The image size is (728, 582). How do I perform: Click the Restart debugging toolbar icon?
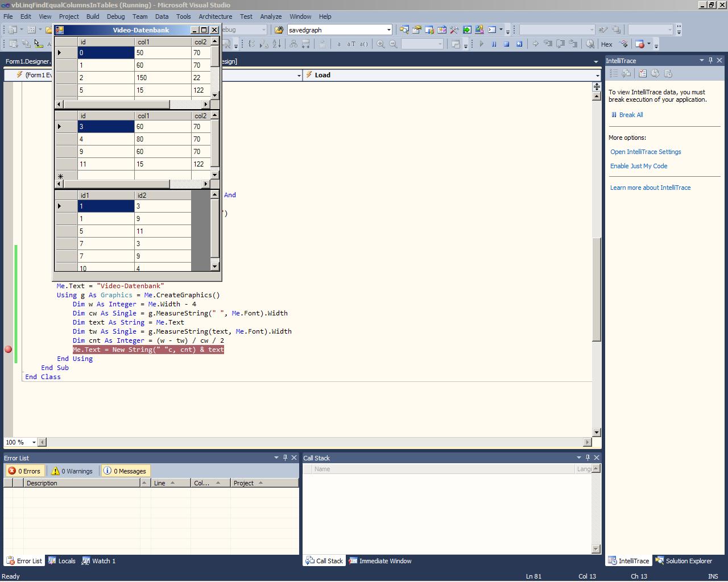point(519,44)
